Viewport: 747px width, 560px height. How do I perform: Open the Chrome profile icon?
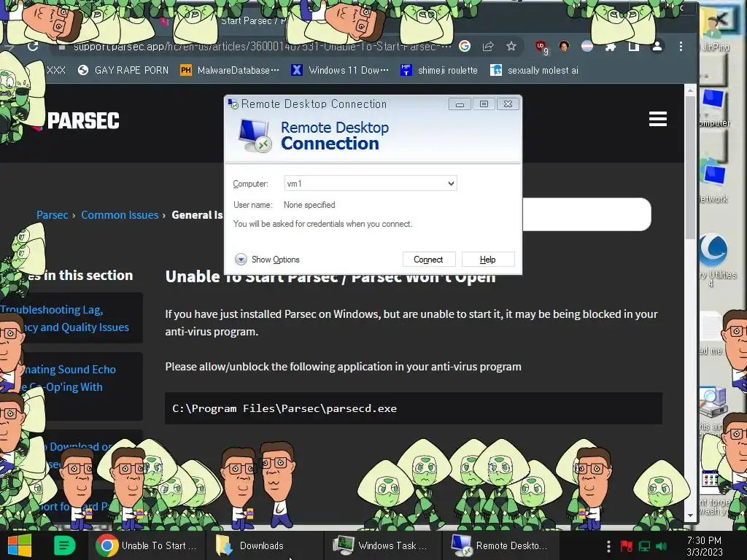pos(657,46)
